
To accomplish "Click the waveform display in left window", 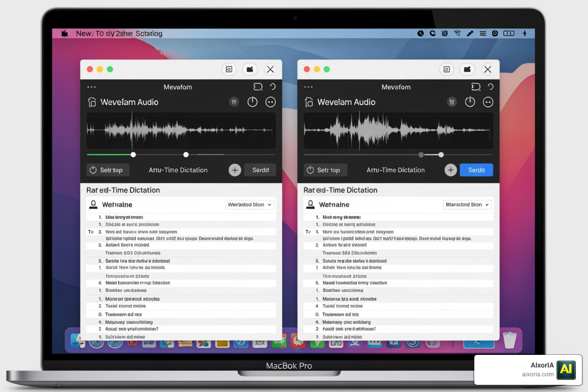I will tap(181, 131).
